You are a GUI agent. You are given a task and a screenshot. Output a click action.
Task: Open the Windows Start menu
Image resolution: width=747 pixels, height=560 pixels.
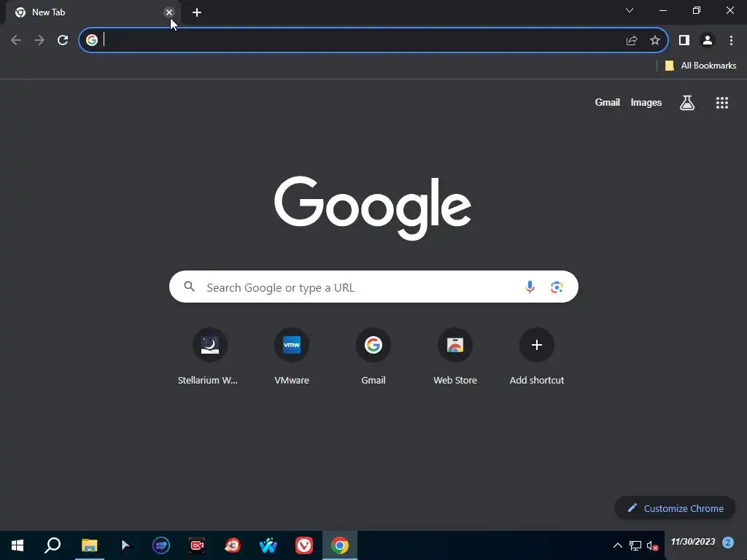click(x=18, y=545)
